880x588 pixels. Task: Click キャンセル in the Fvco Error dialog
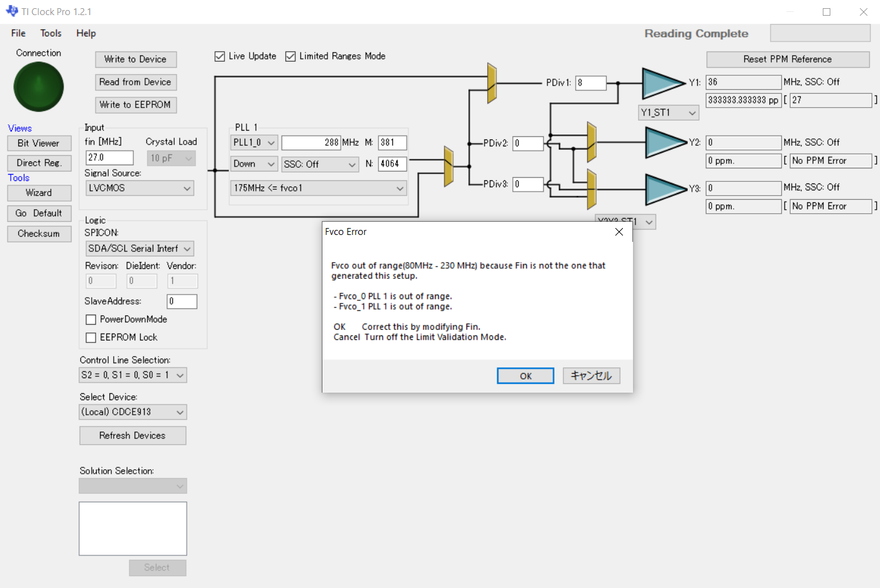(591, 376)
